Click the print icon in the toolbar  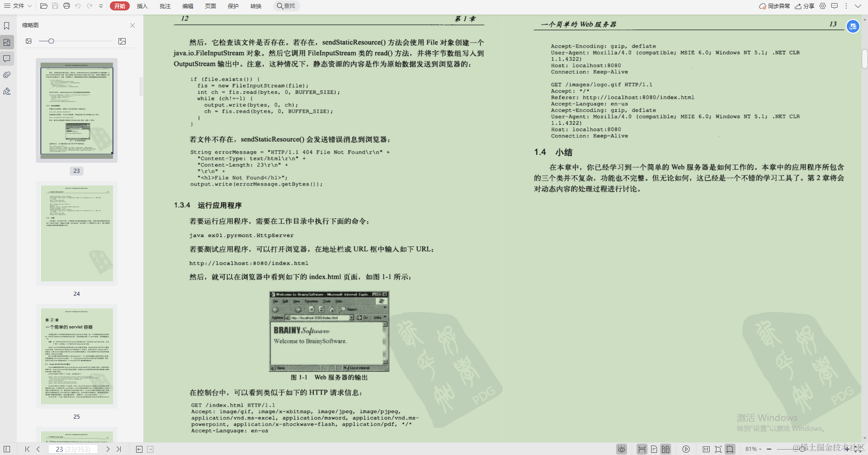67,6
